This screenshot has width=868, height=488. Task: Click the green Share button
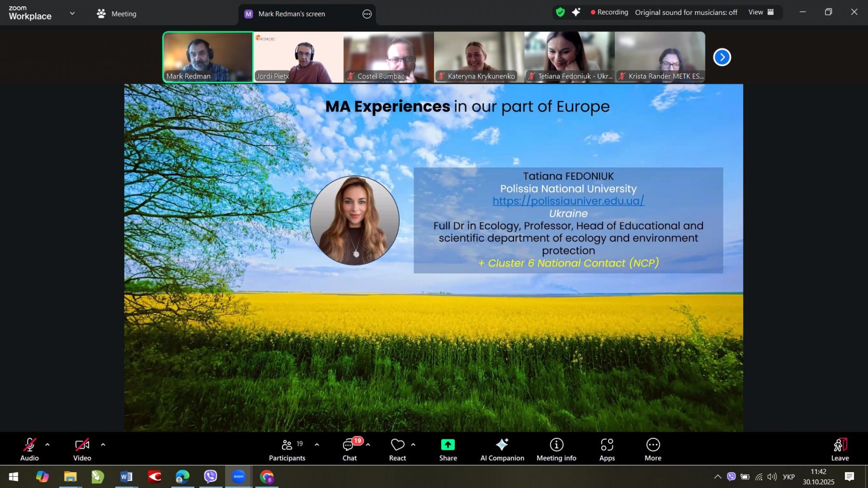click(x=448, y=448)
